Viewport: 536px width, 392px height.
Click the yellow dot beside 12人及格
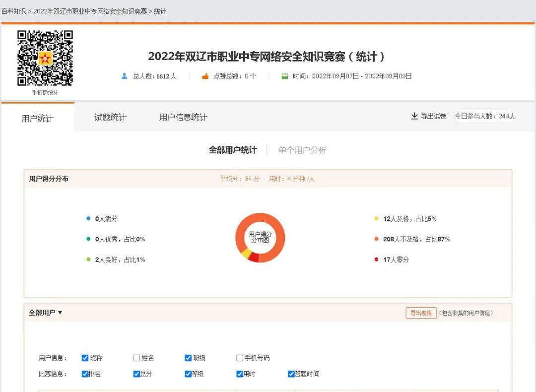(377, 219)
